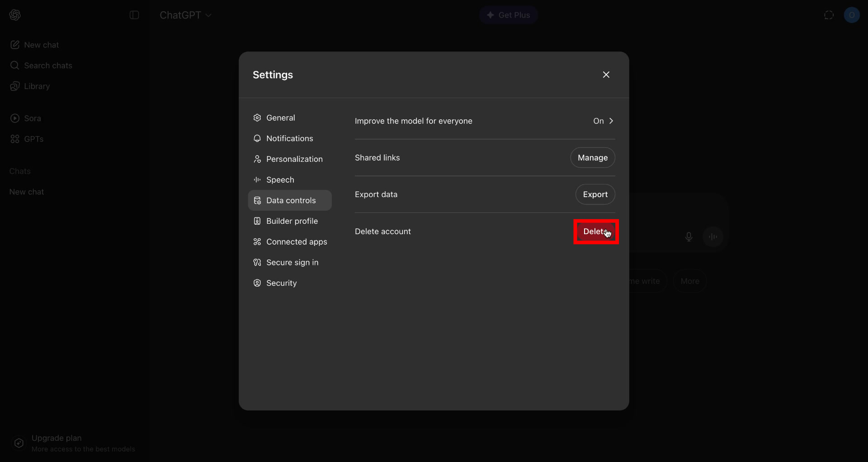Collapse the sidebar panel
This screenshot has width=868, height=462.
pos(134,15)
